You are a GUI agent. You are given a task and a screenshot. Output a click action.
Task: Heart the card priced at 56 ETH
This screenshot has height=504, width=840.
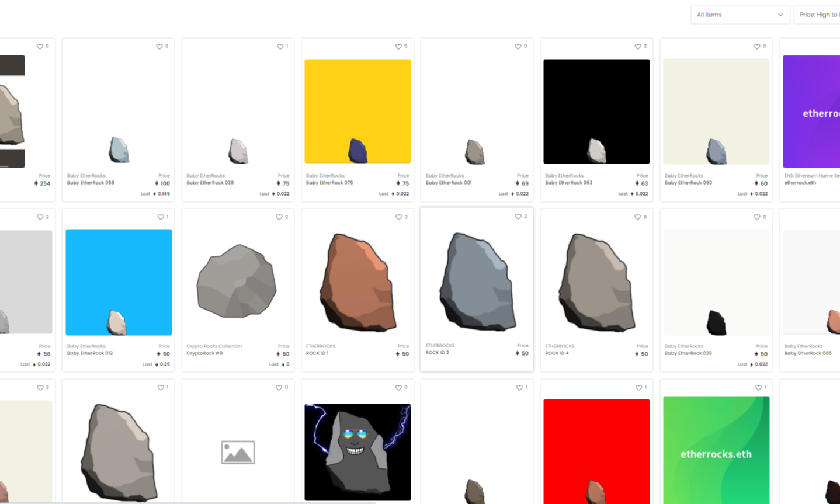pyautogui.click(x=40, y=217)
